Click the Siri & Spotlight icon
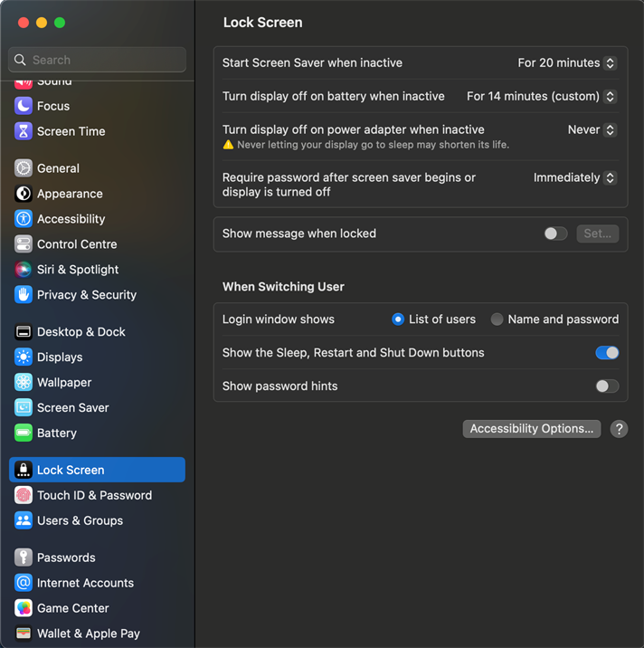Screen dimensions: 644x648 (24, 270)
